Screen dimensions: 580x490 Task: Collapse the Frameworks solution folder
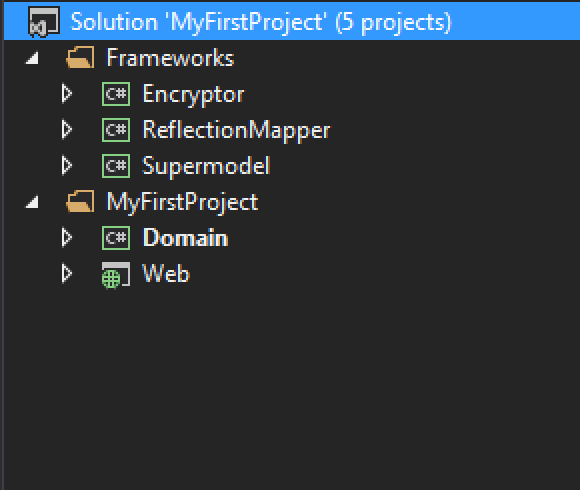(x=32, y=58)
